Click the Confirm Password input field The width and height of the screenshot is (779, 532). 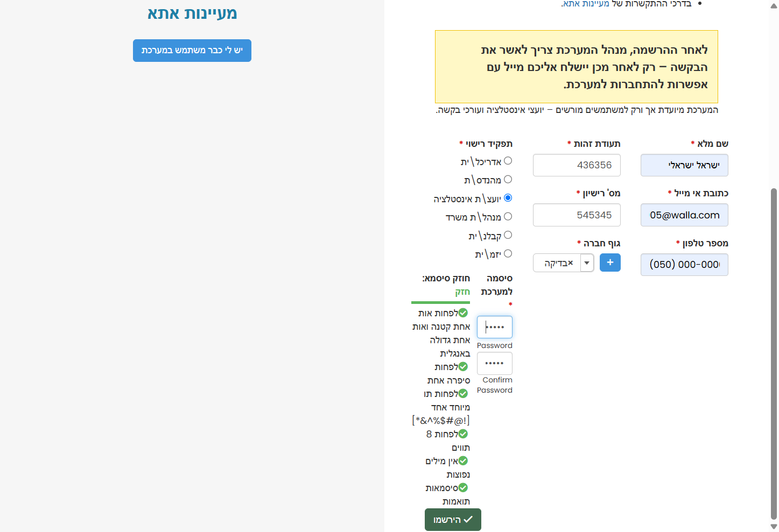pyautogui.click(x=495, y=364)
